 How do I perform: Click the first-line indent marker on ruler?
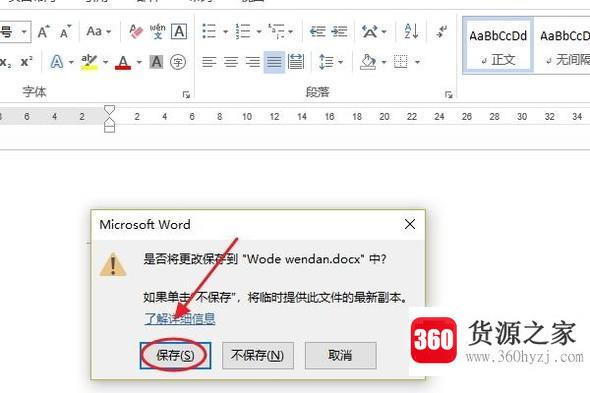point(109,110)
